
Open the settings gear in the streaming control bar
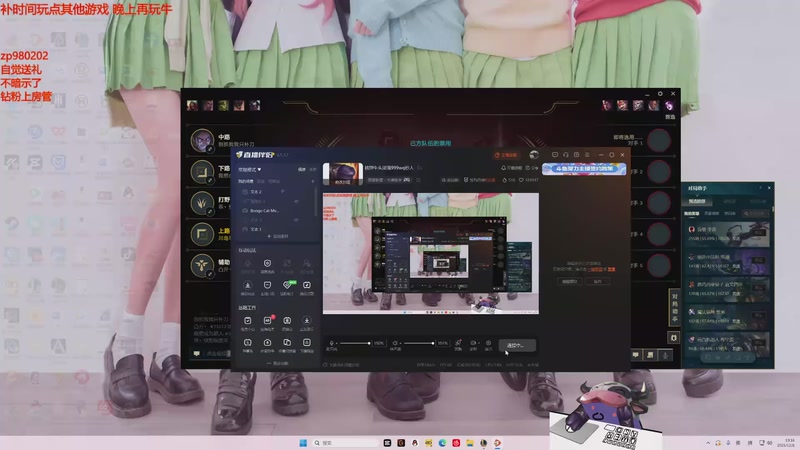(488, 343)
